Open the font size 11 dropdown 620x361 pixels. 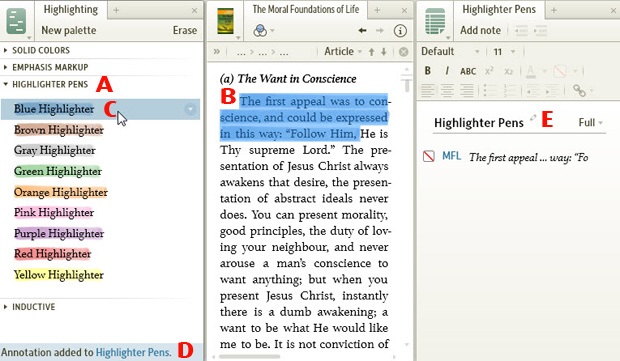[504, 51]
